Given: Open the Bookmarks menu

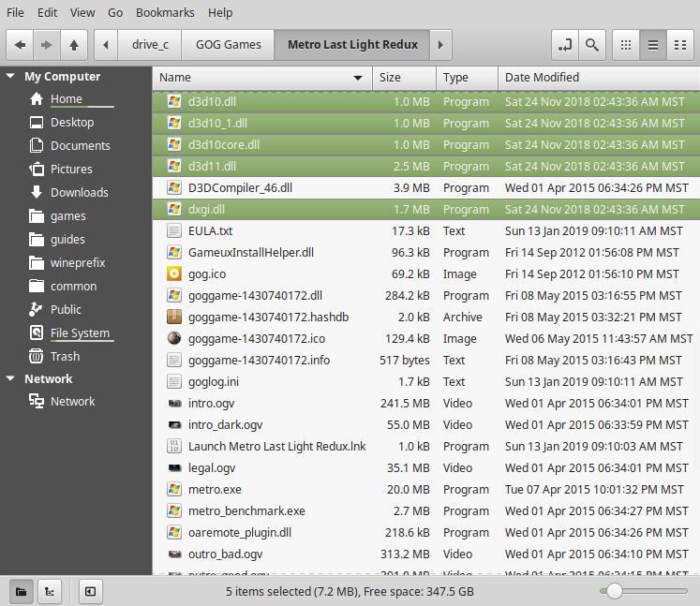Looking at the screenshot, I should click(165, 12).
